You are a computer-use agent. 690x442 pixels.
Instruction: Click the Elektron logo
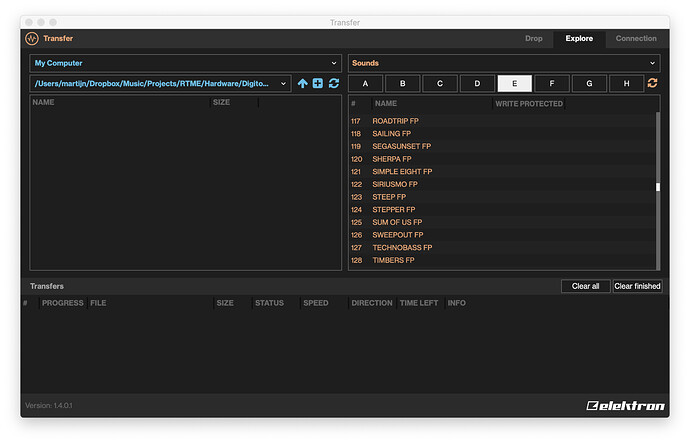click(625, 405)
